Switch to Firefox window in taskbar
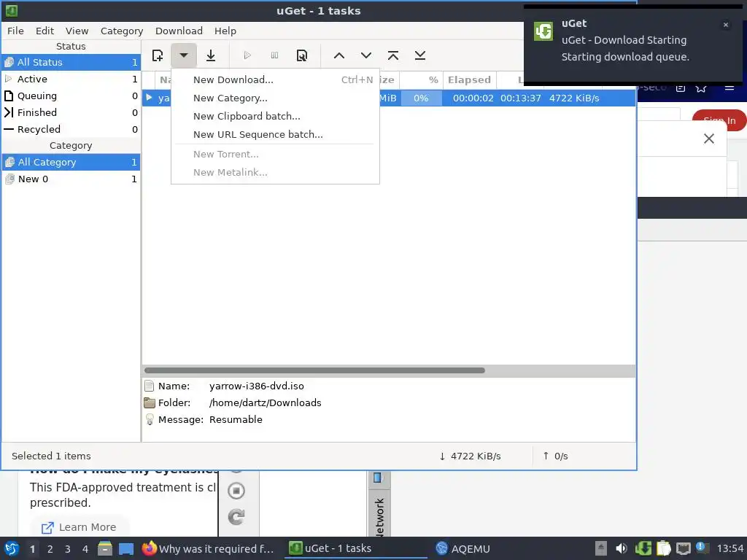Viewport: 747px width, 560px height. click(x=209, y=548)
